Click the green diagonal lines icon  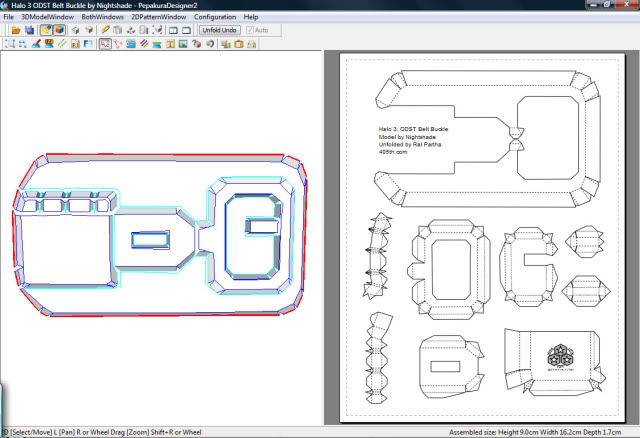62,43
